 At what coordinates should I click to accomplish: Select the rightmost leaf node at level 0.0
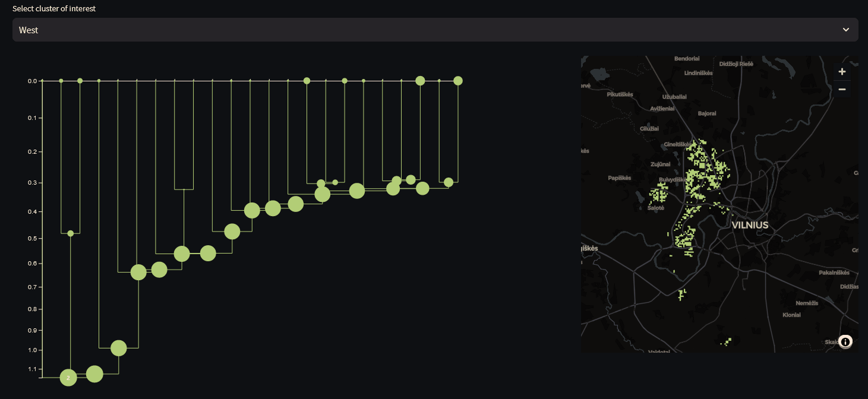click(x=458, y=81)
